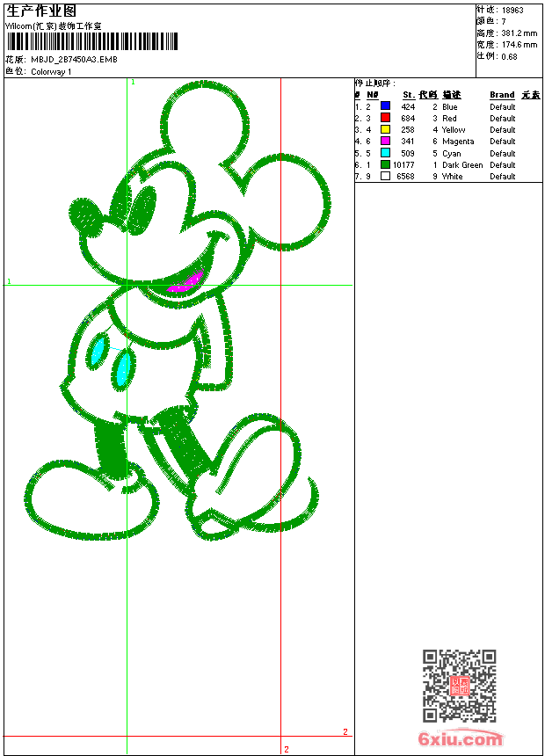The width and height of the screenshot is (545, 756).
Task: Select the Yellow color swatch
Action: (x=385, y=129)
